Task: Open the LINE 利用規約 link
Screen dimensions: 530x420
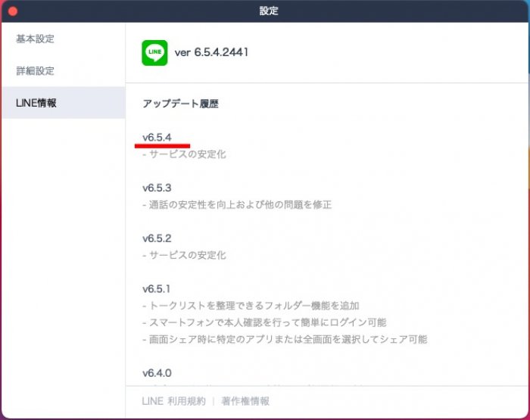Action: coord(173,401)
